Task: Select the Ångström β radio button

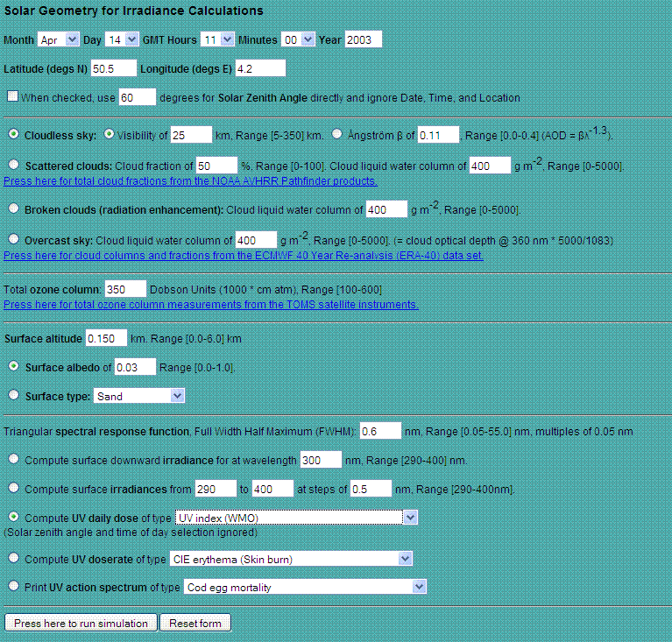Action: click(x=337, y=135)
